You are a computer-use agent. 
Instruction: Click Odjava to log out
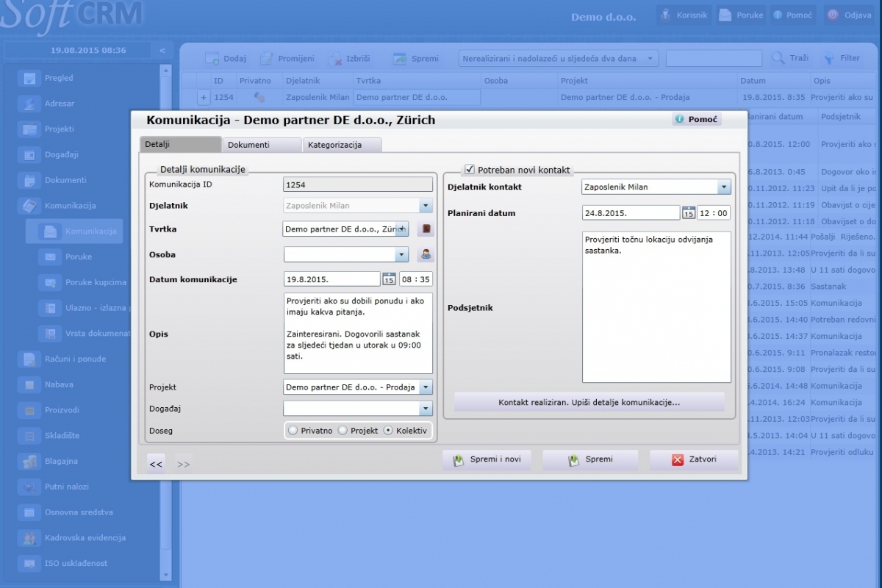(849, 15)
